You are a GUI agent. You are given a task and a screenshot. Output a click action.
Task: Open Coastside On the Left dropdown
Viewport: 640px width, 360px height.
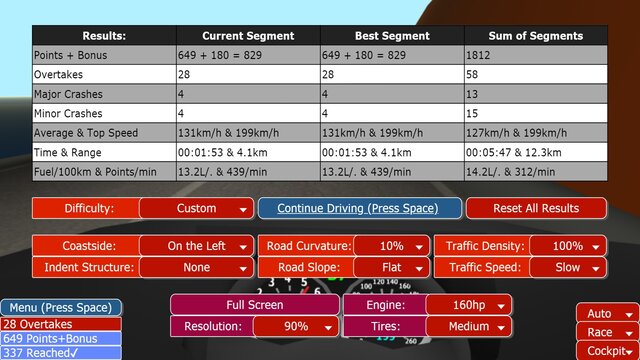tap(196, 246)
